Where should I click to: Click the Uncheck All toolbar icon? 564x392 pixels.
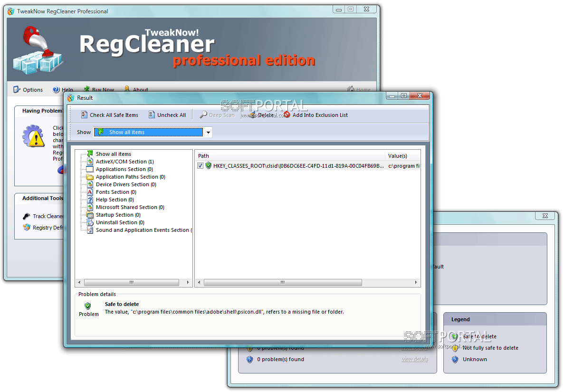pos(152,115)
